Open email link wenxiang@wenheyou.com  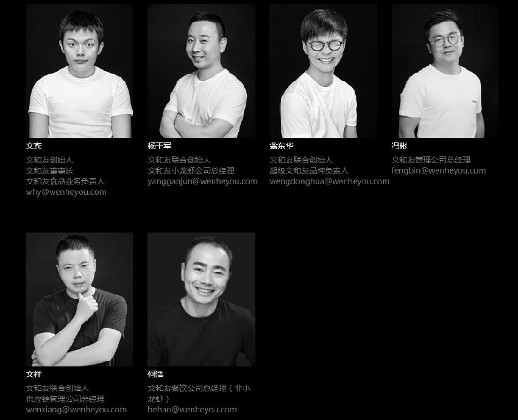point(76,410)
